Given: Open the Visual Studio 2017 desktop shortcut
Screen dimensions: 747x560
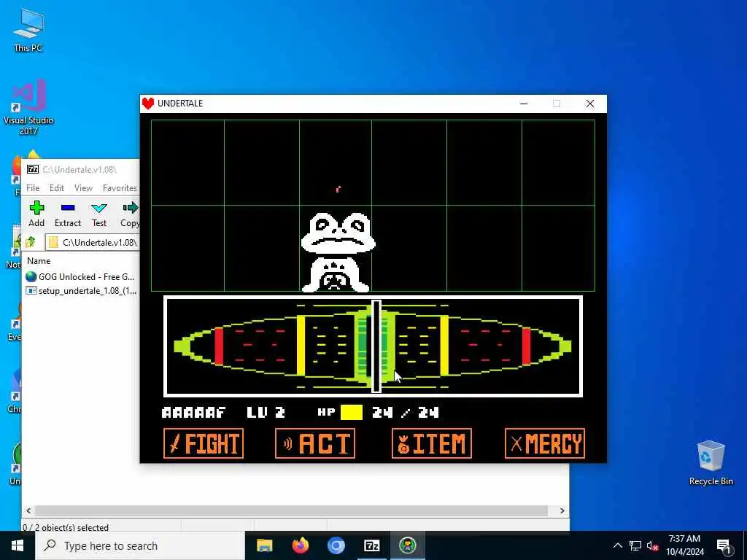Looking at the screenshot, I should pos(28,107).
